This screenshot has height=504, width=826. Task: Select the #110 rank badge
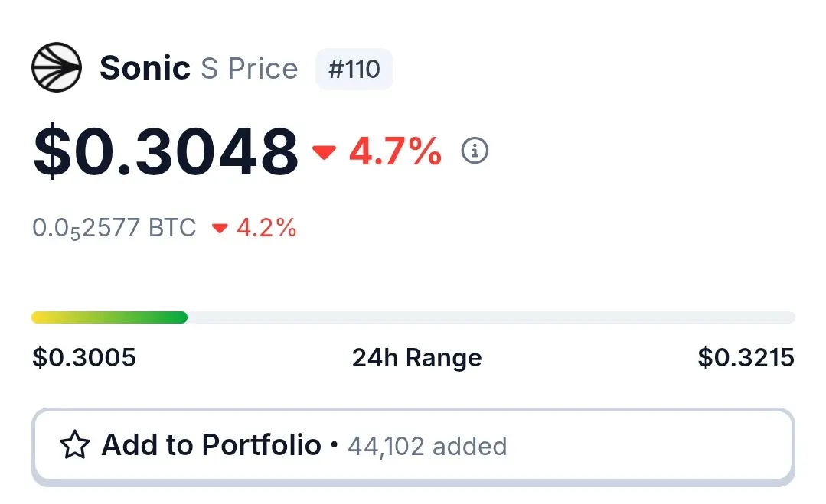[x=354, y=69]
